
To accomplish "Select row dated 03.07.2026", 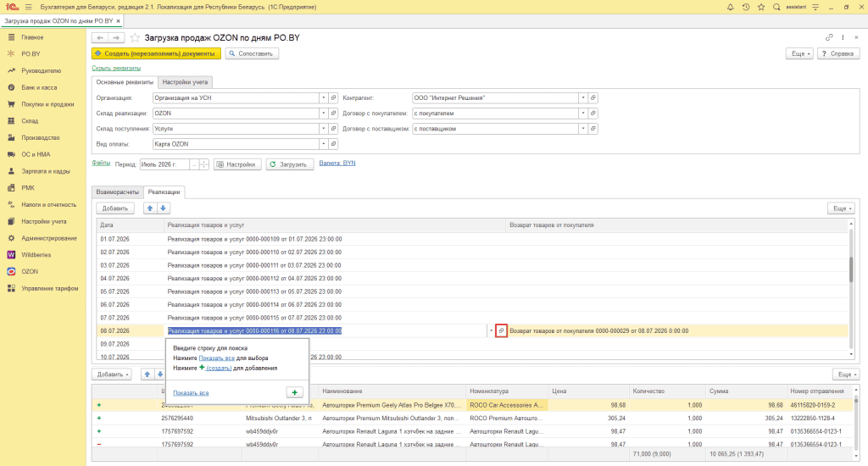I will (471, 265).
